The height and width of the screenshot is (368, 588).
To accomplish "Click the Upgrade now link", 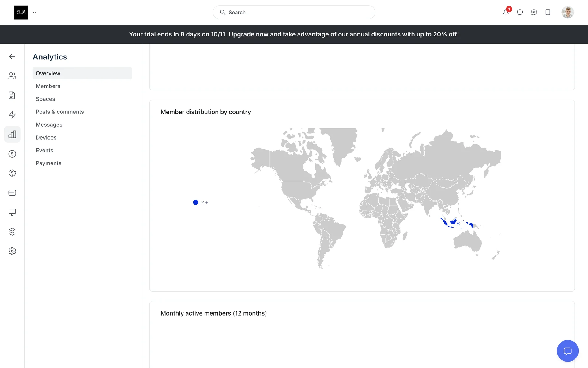I will point(248,34).
